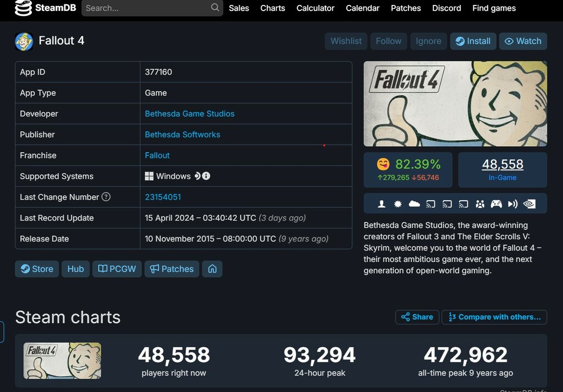Viewport: 563px width, 392px height.
Task: Click into the Search field
Action: click(148, 8)
